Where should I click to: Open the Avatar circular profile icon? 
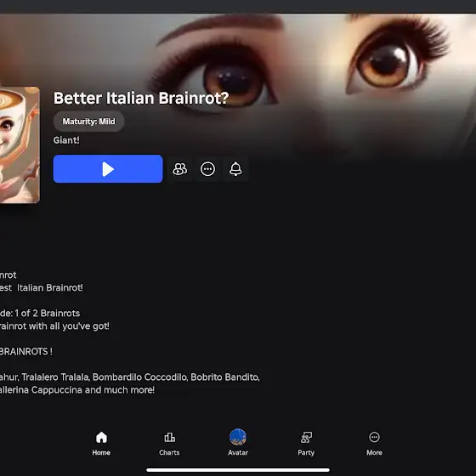click(x=238, y=437)
